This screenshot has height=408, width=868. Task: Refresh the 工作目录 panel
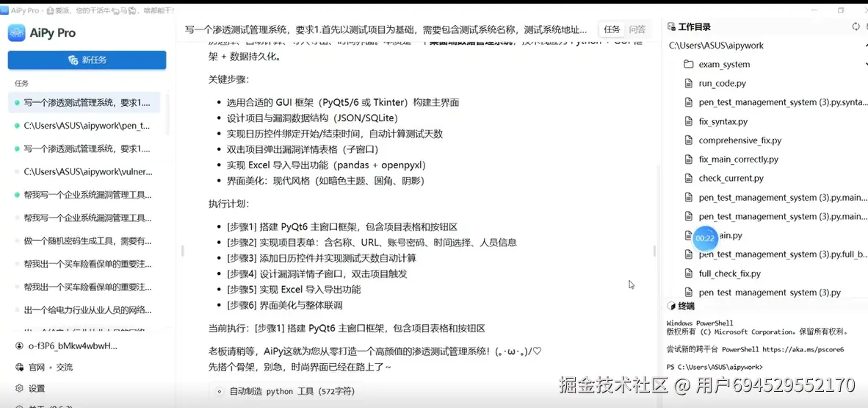(856, 26)
